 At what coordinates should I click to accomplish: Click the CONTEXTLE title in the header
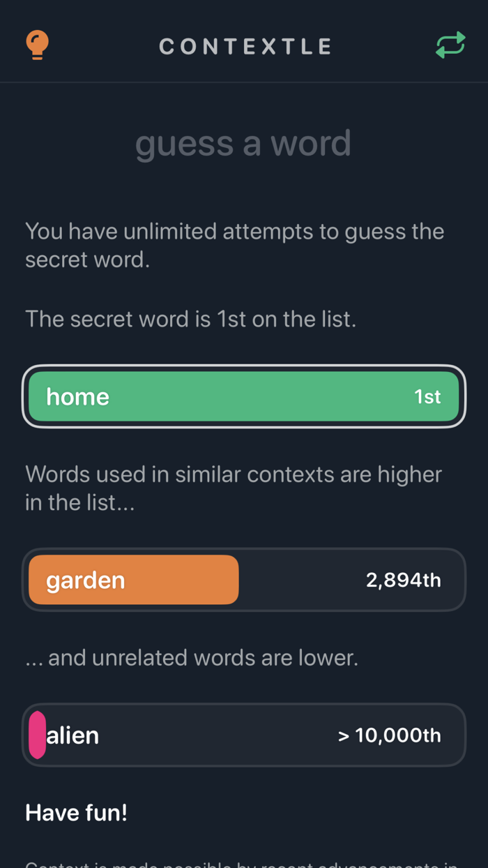point(245,46)
